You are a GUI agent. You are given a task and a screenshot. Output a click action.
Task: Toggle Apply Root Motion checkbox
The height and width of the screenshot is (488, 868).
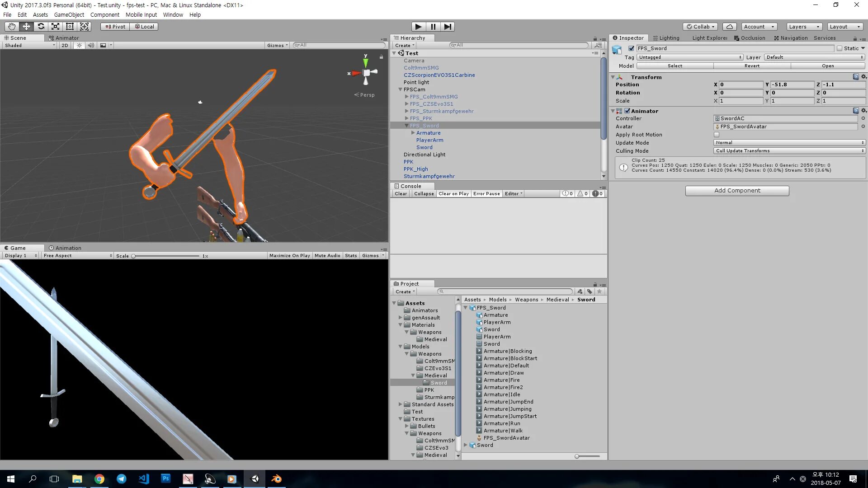tap(717, 135)
